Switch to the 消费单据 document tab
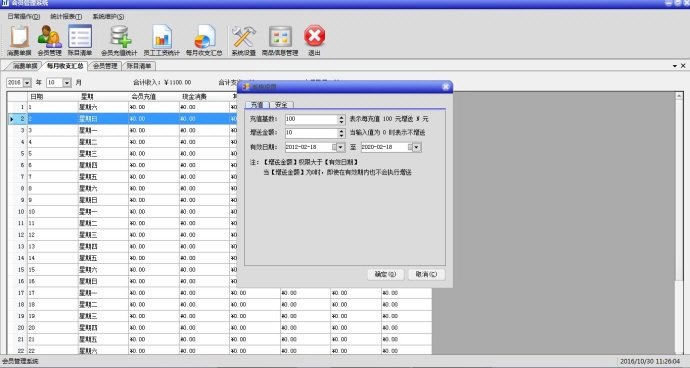The width and height of the screenshot is (690, 368). click(25, 66)
